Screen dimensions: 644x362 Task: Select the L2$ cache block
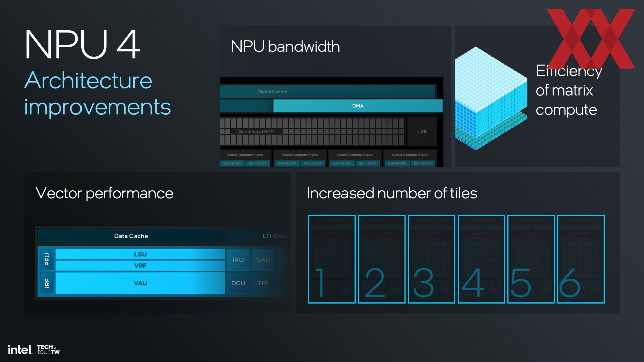point(422,131)
